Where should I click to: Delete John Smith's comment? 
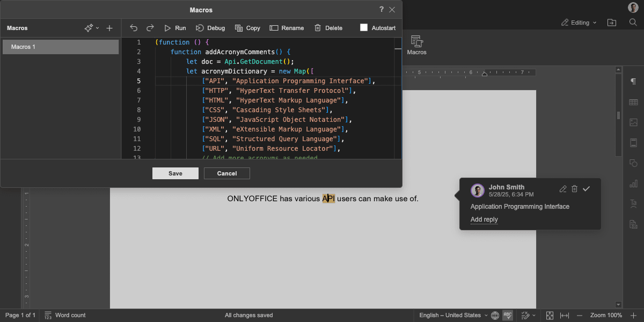click(575, 189)
